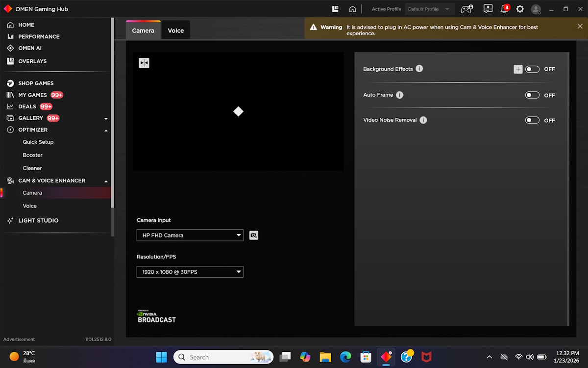Open Performance in the sidebar
The height and width of the screenshot is (368, 588).
click(39, 36)
